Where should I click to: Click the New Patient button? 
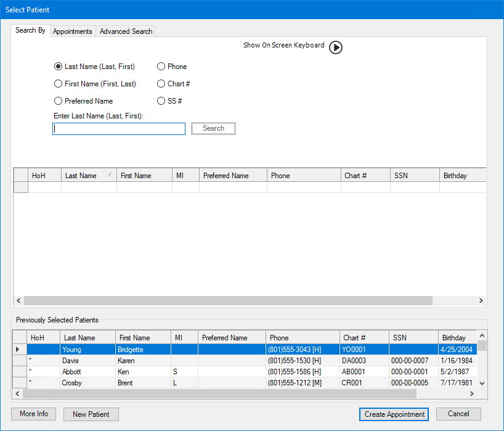pos(91,414)
